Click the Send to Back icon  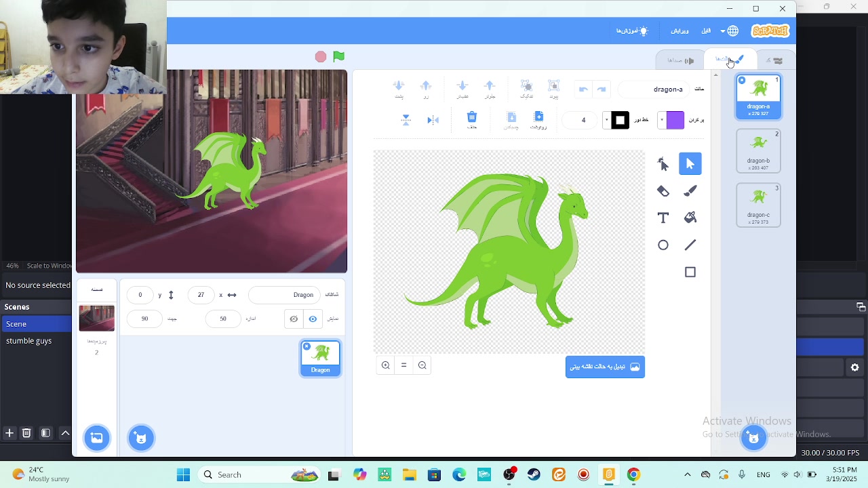point(399,88)
